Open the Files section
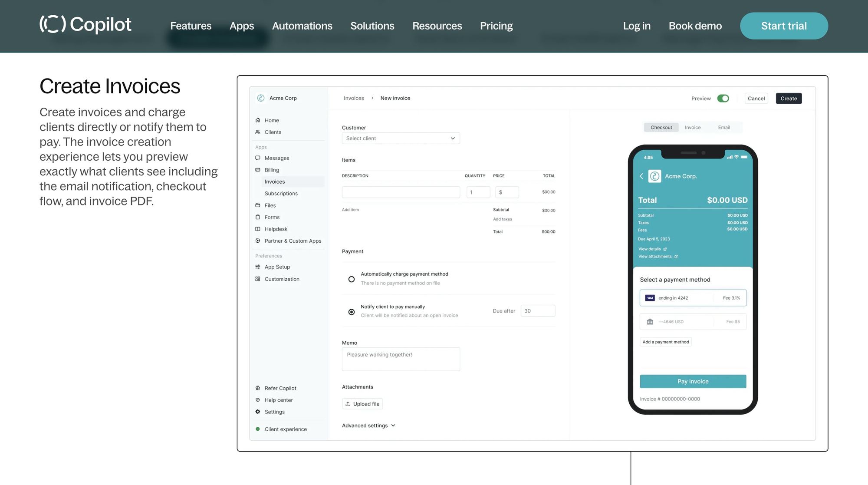Image resolution: width=868 pixels, height=485 pixels. click(x=270, y=205)
